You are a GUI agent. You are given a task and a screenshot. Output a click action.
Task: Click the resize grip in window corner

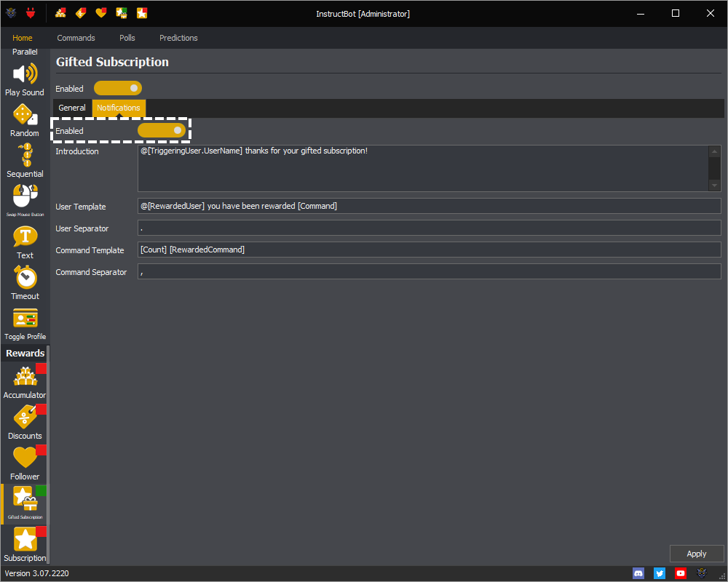pos(722,576)
